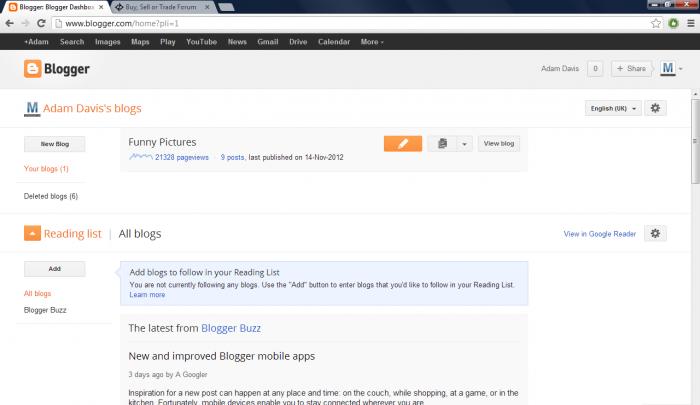
Task: Open Play in the Google bar
Action: pos(168,42)
